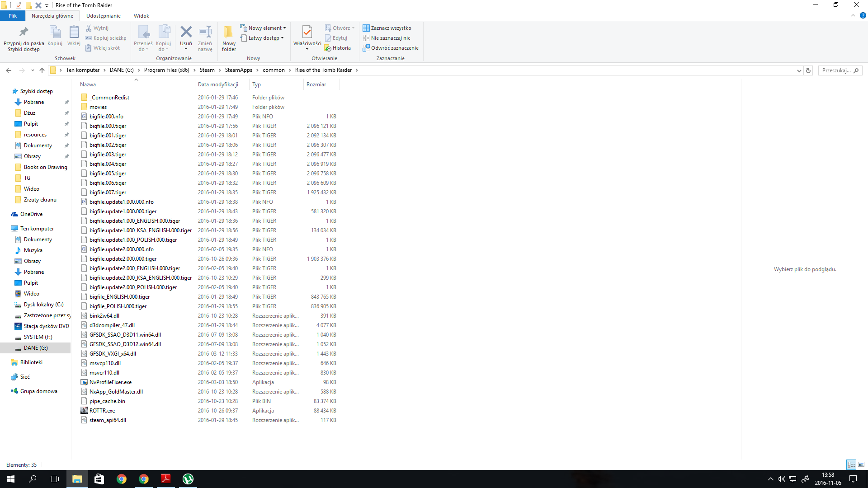Select the ROTTR.exe application file

(102, 411)
